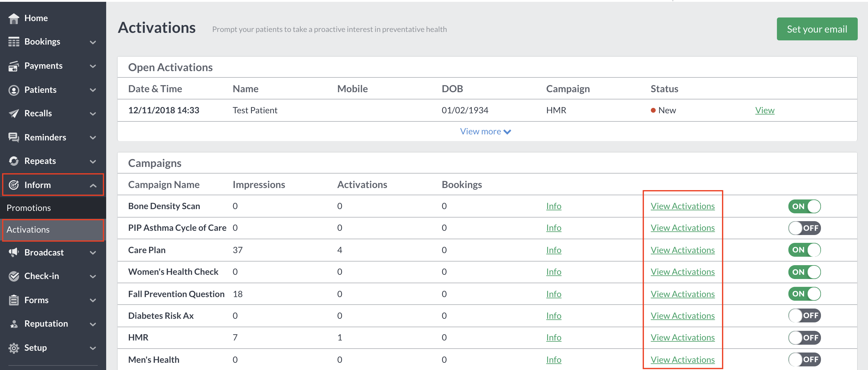Click the Home house icon

click(14, 18)
